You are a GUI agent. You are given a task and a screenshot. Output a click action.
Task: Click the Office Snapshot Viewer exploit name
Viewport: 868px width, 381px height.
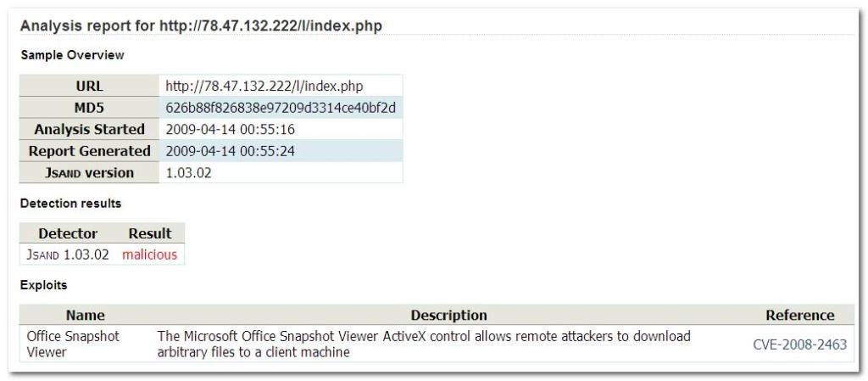(x=73, y=344)
